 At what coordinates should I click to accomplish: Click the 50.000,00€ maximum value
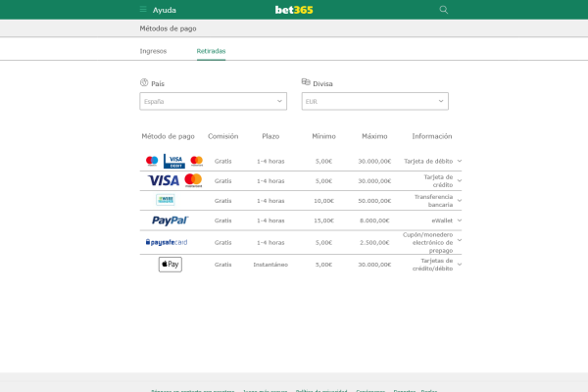tap(374, 201)
